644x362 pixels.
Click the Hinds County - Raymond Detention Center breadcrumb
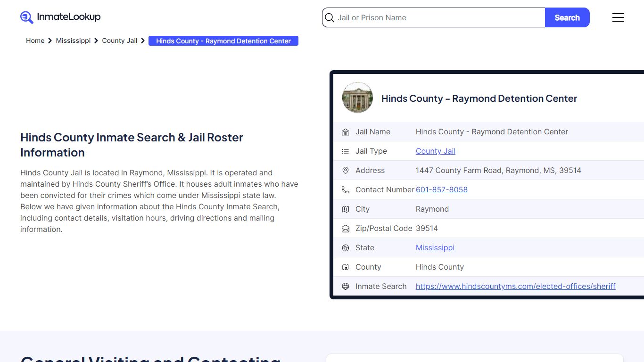[223, 41]
